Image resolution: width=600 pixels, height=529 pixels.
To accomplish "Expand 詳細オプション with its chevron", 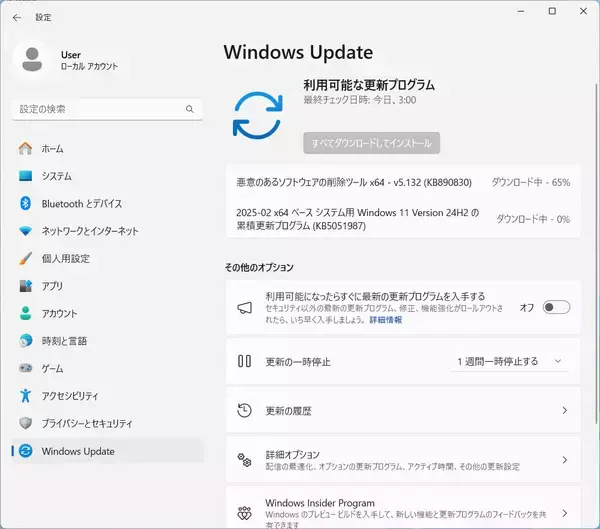I will (564, 460).
